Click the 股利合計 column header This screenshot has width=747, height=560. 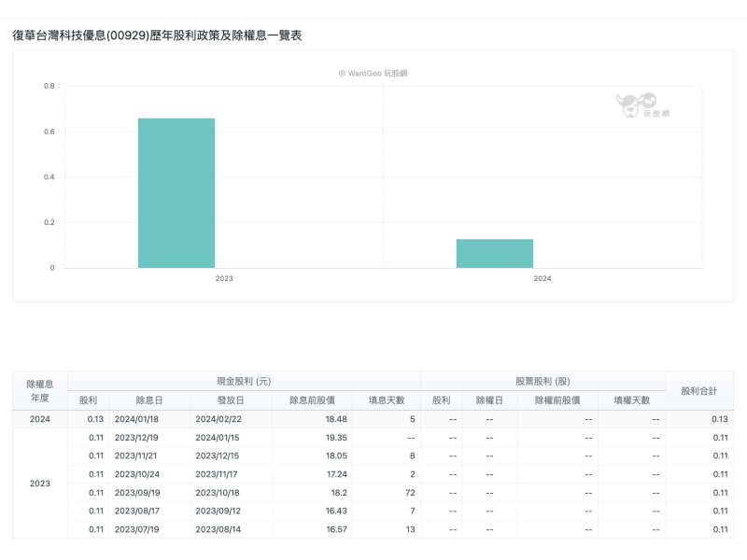click(x=698, y=390)
